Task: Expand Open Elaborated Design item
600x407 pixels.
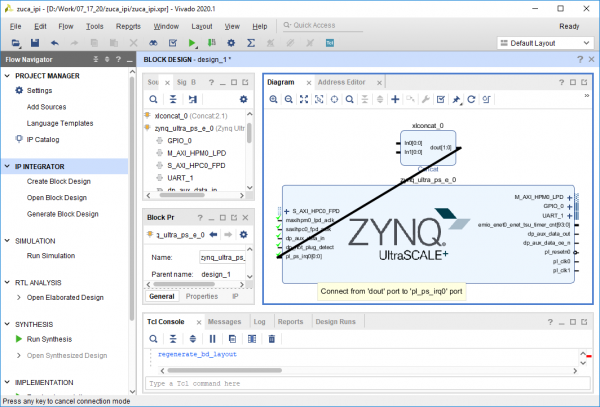Action: pyautogui.click(x=19, y=297)
